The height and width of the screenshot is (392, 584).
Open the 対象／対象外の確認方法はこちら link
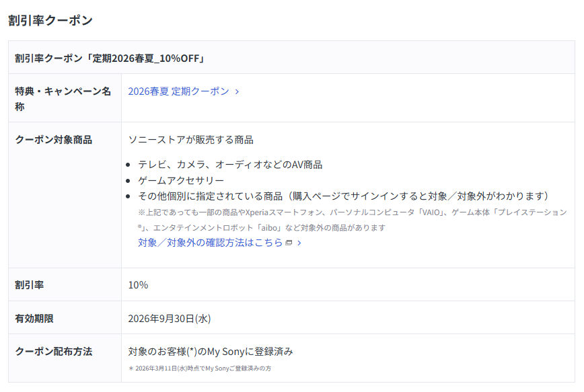(x=211, y=243)
